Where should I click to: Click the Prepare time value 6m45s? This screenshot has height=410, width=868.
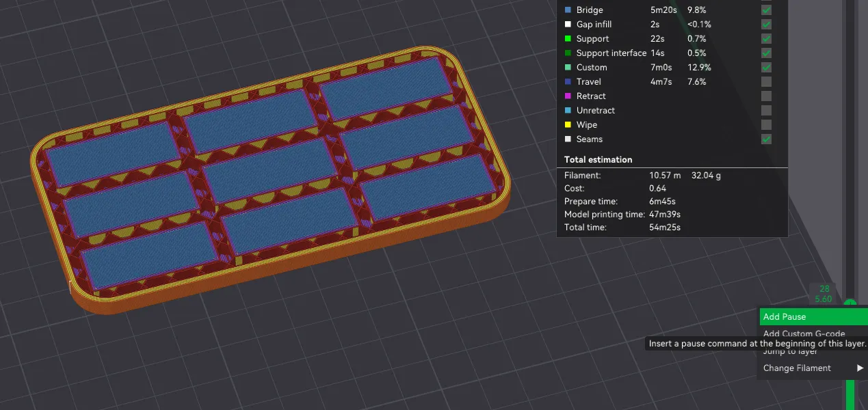pos(662,202)
